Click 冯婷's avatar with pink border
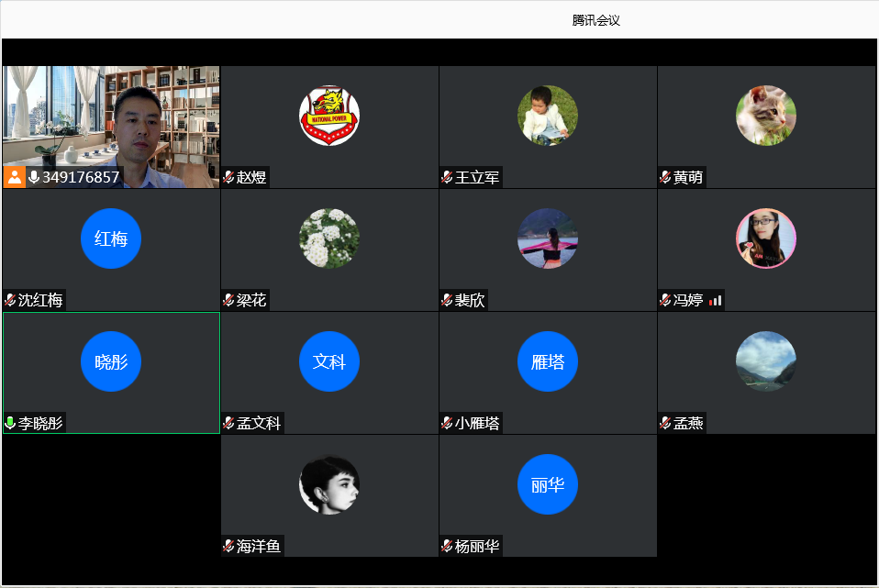Image resolution: width=879 pixels, height=588 pixels. [766, 239]
